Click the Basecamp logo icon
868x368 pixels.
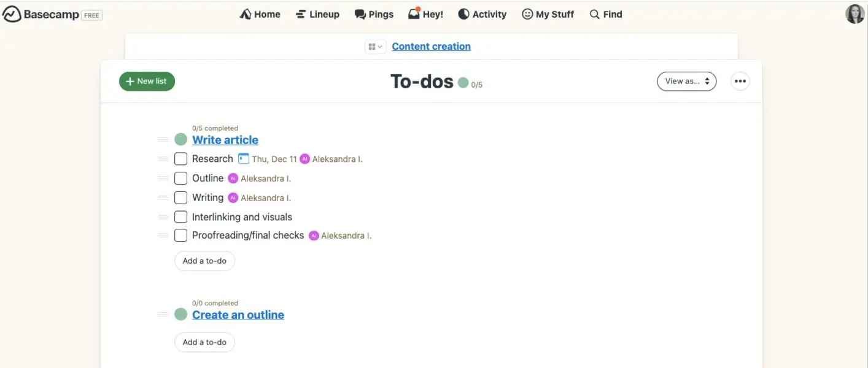12,15
